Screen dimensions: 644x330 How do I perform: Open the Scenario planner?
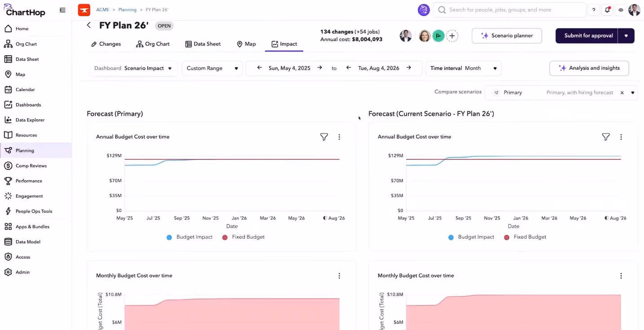[507, 36]
